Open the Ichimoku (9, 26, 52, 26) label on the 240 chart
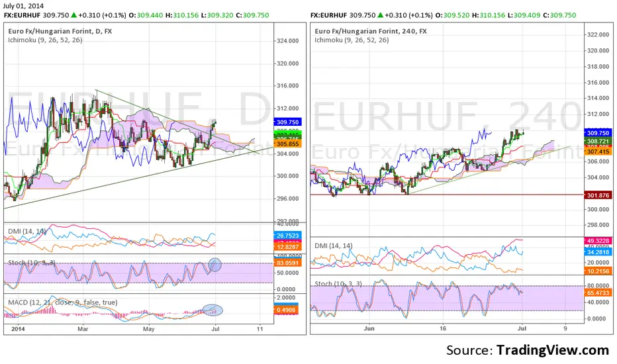This screenshot has height=364, width=617. pos(352,40)
